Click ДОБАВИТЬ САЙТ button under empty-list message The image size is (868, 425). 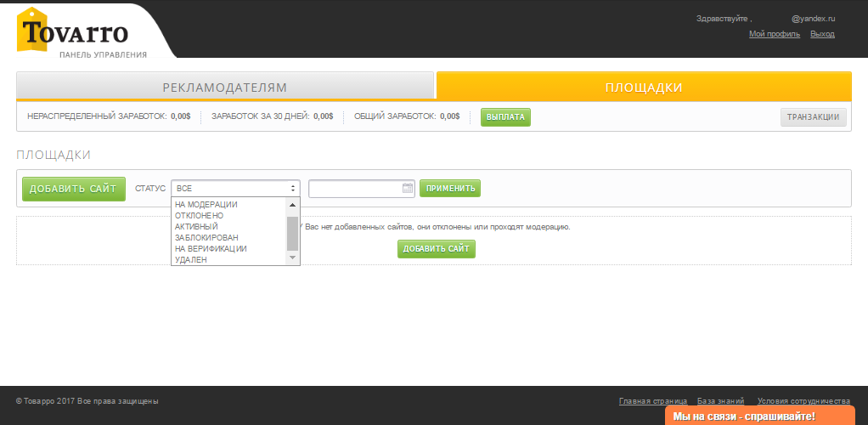437,249
